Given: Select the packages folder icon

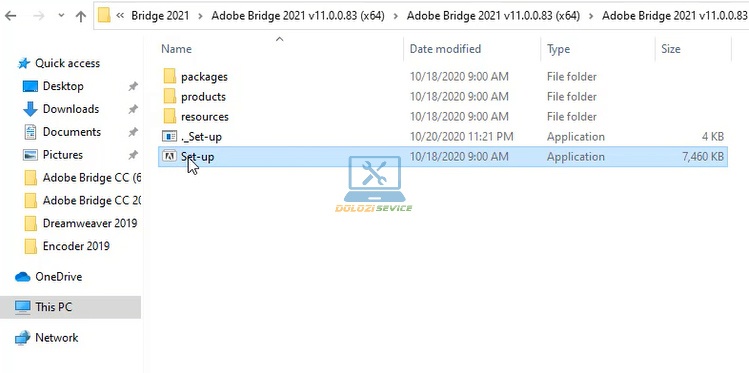Looking at the screenshot, I should pyautogui.click(x=170, y=76).
